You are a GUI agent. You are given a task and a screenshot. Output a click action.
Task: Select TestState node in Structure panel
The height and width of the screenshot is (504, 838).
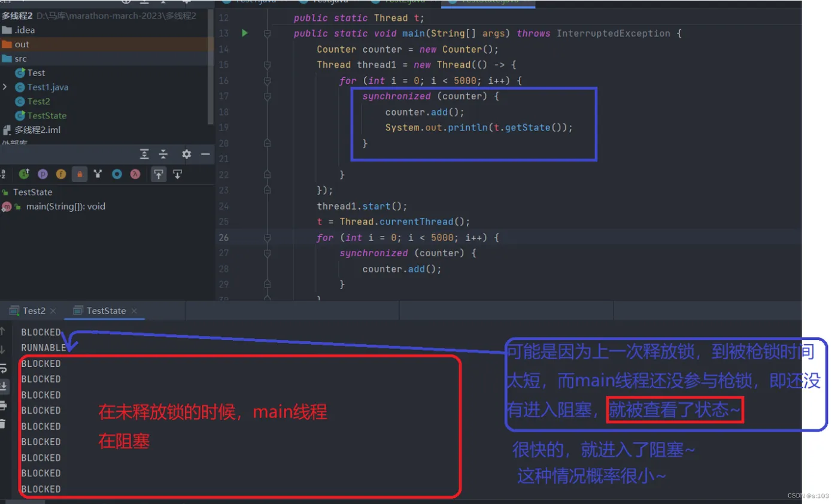tap(28, 192)
